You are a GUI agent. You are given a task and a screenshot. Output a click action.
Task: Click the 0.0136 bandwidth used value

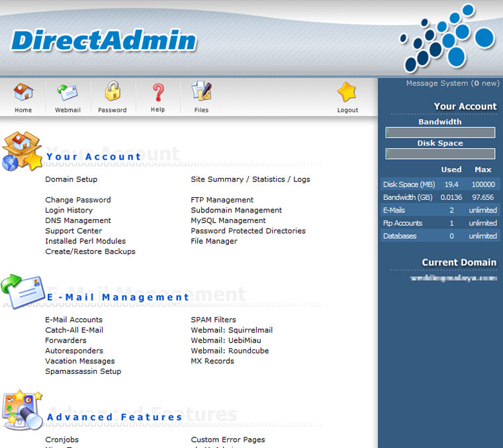(451, 197)
